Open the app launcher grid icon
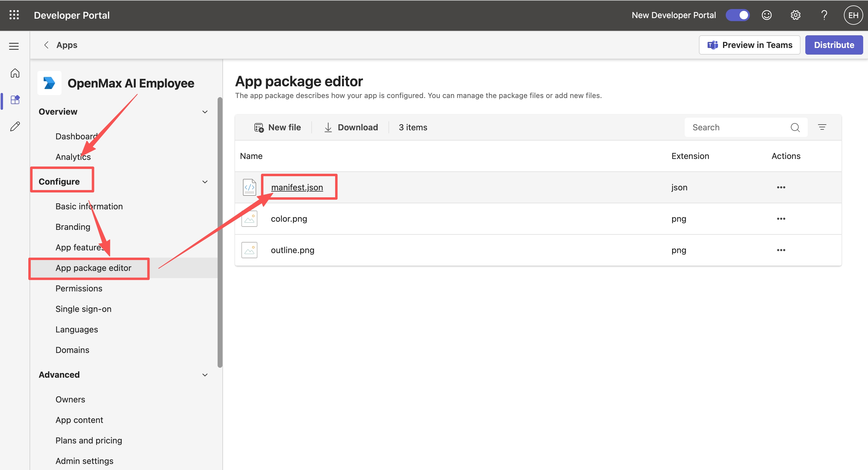This screenshot has width=868, height=470. [14, 15]
